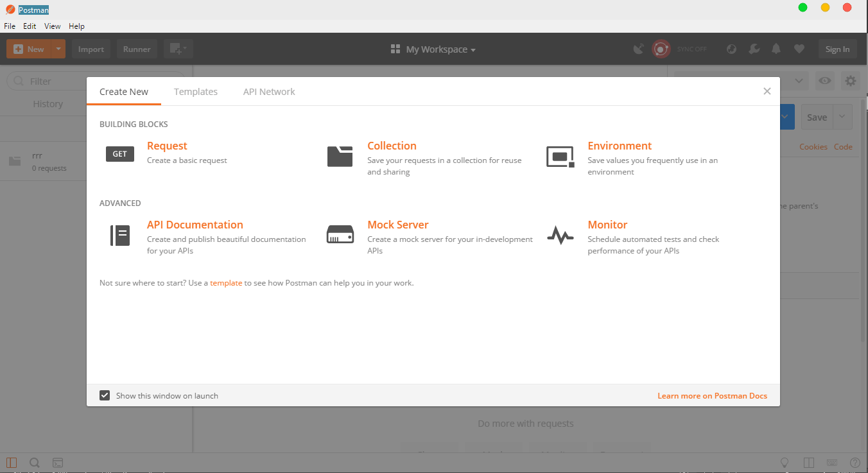Screen dimensions: 868x473
Task: Select the History sidebar tab
Action: 48,104
